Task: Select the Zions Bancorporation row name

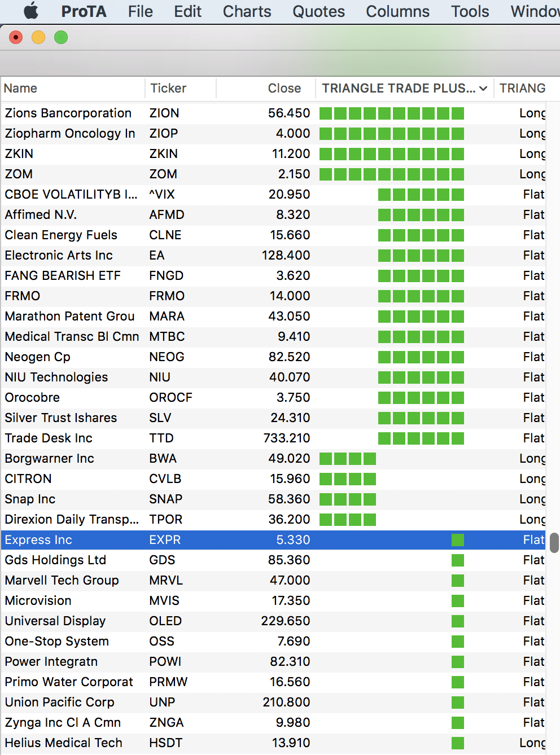Action: pyautogui.click(x=68, y=113)
